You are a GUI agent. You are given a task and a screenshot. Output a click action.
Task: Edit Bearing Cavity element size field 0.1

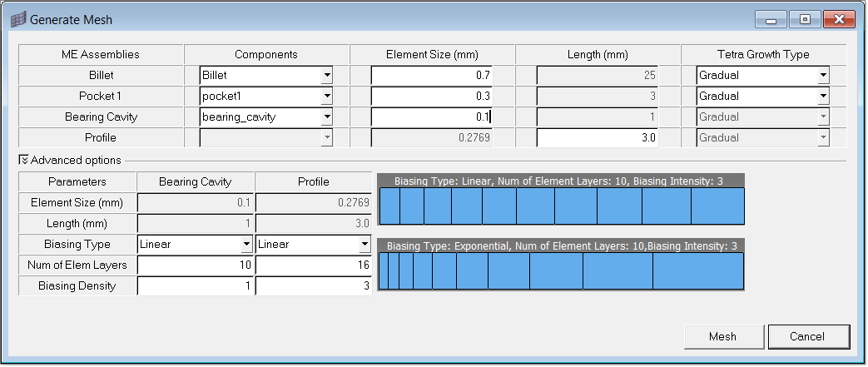[432, 117]
